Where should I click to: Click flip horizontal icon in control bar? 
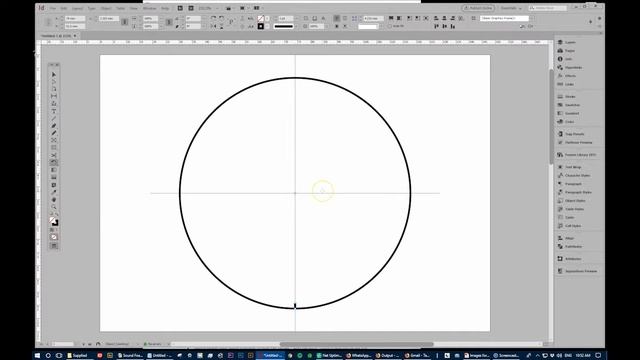[213, 26]
